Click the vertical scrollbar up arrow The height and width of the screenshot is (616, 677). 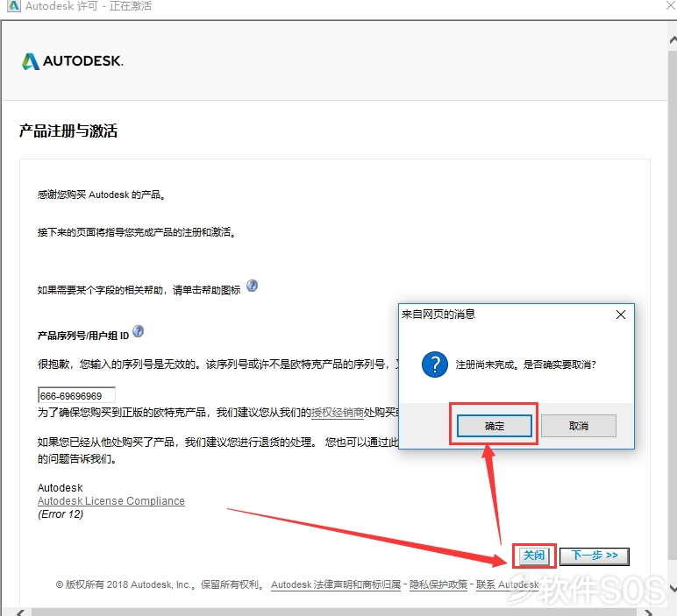(673, 39)
